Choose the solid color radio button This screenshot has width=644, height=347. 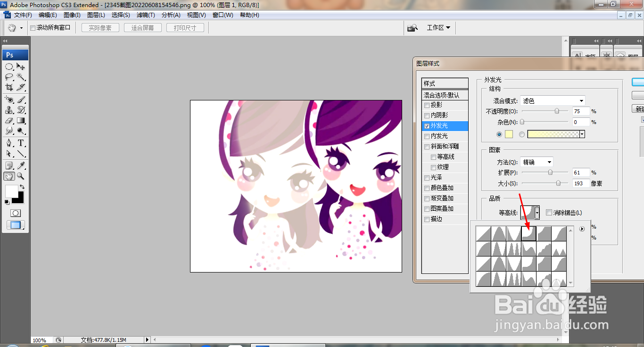499,134
